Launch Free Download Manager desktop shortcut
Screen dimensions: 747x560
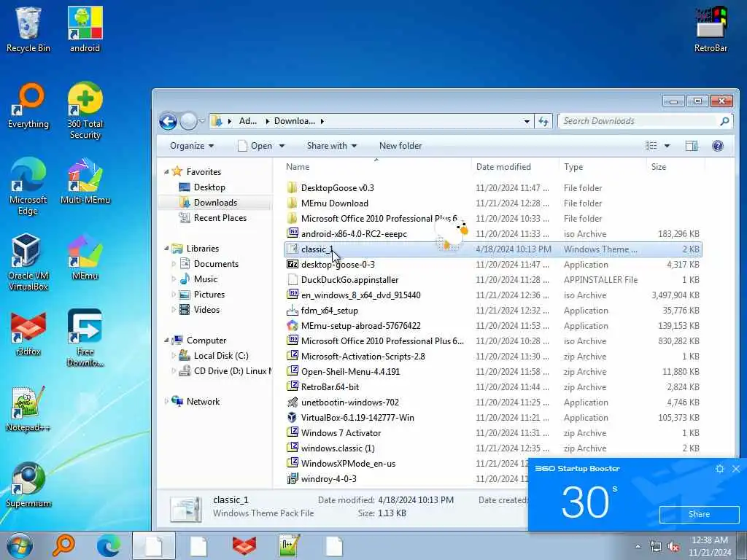pos(85,338)
